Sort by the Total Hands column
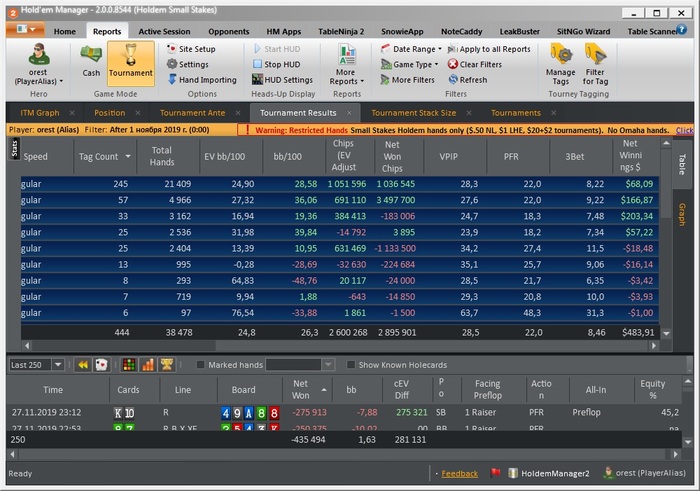The width and height of the screenshot is (700, 491). pyautogui.click(x=162, y=156)
